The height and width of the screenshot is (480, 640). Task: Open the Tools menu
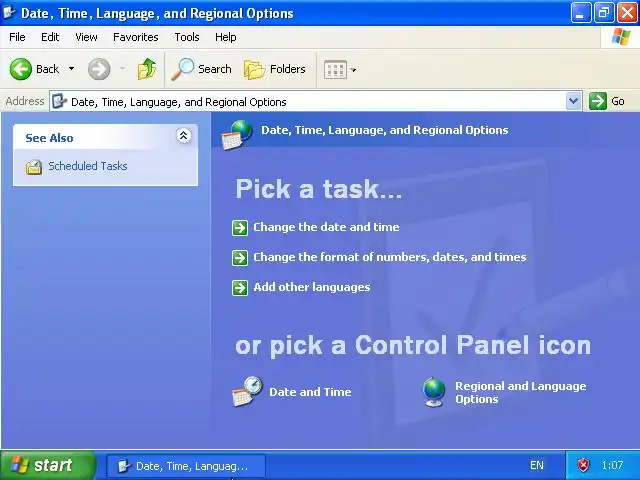pos(187,37)
